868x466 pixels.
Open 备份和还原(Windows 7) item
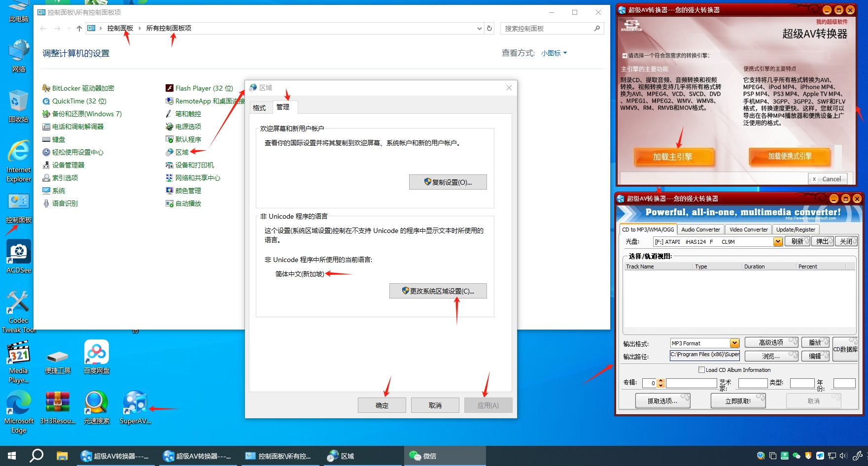point(82,114)
